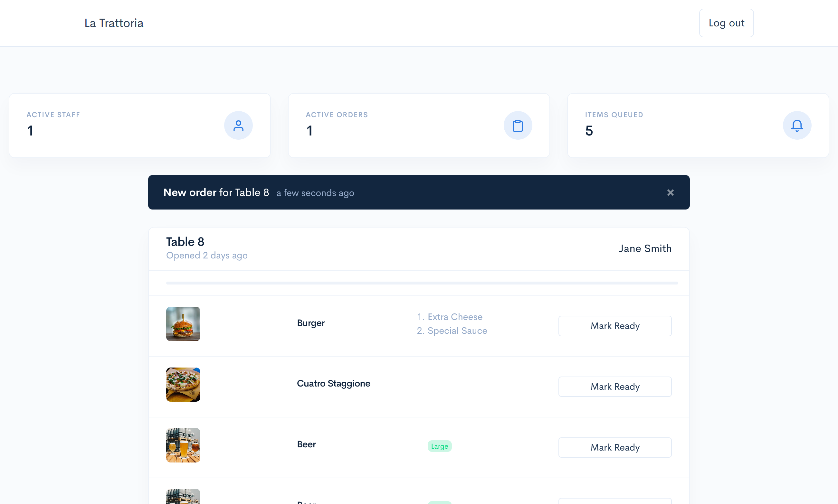838x504 pixels.
Task: Click the Active Staff user icon
Action: click(238, 125)
